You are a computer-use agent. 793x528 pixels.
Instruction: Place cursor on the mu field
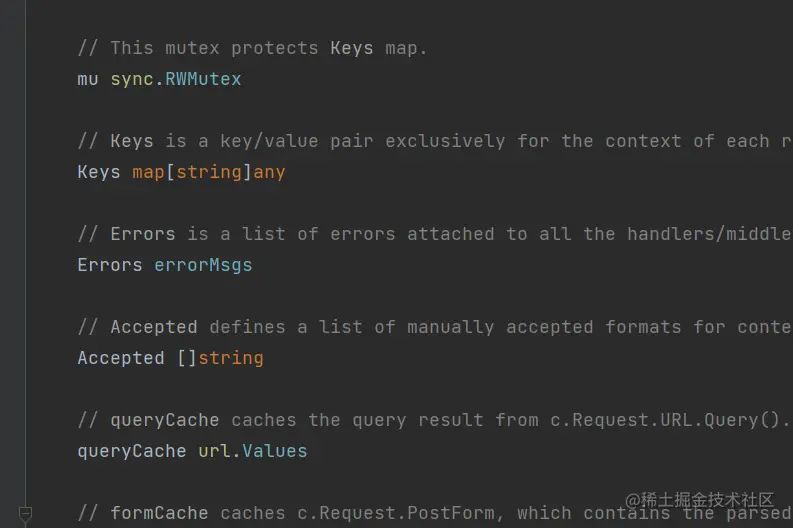88,79
